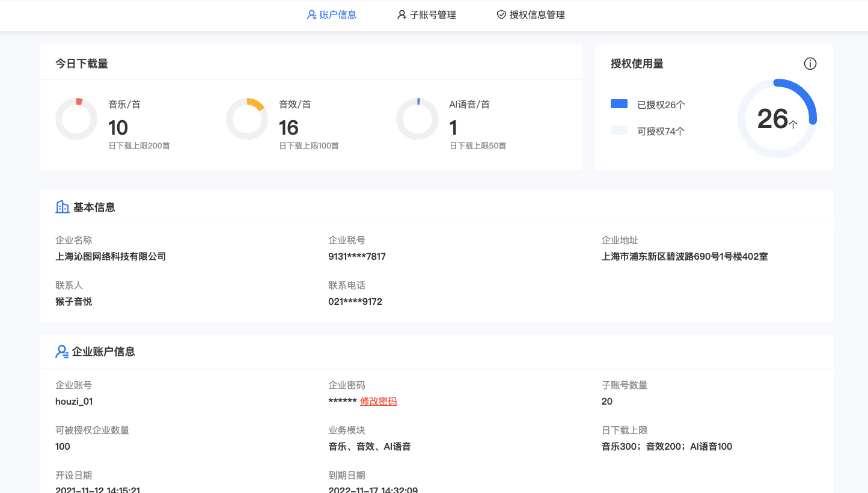868x493 pixels.
Task: Click the 日下载上限200首 text
Action: click(139, 145)
